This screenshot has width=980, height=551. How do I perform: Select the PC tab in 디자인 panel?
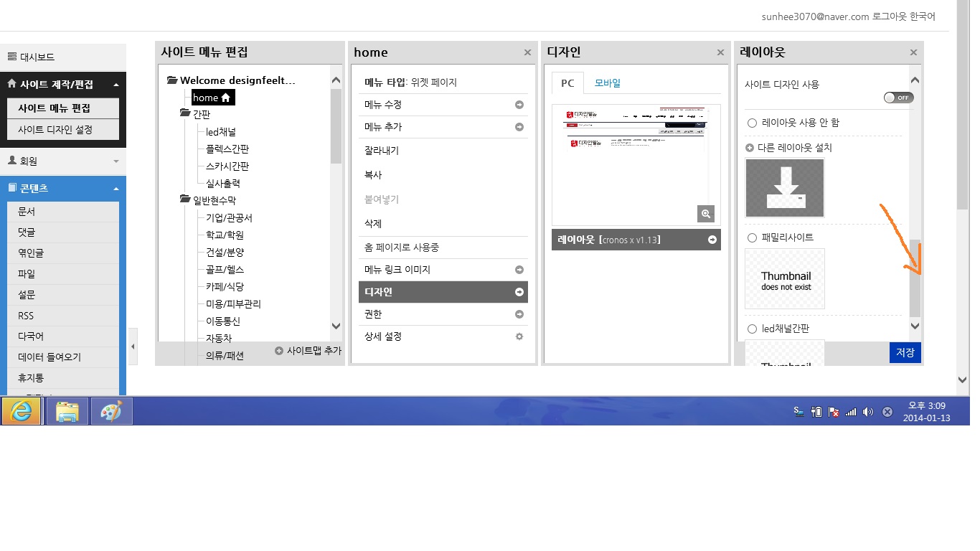point(567,83)
